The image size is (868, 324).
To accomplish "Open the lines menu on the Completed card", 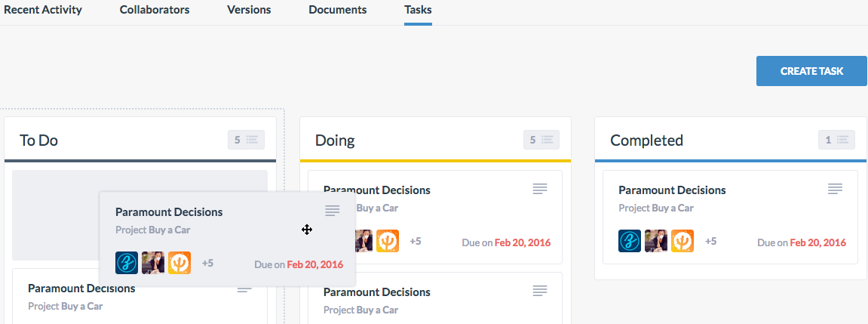I will pyautogui.click(x=836, y=189).
